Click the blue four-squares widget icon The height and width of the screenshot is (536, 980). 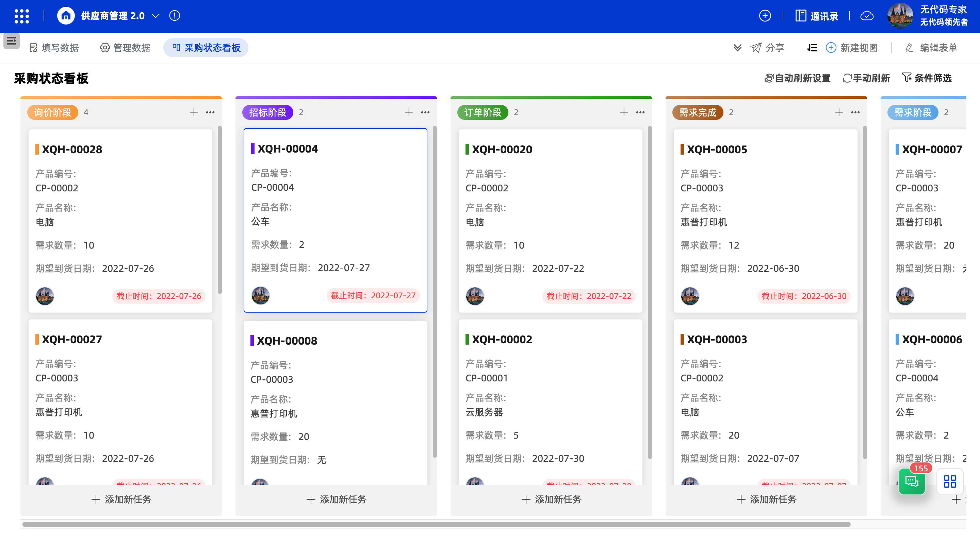pyautogui.click(x=950, y=482)
